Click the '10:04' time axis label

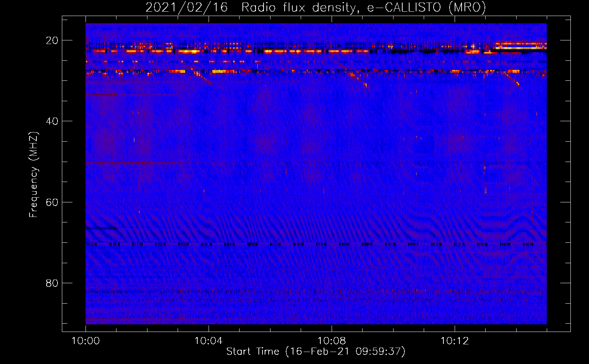[x=208, y=341]
